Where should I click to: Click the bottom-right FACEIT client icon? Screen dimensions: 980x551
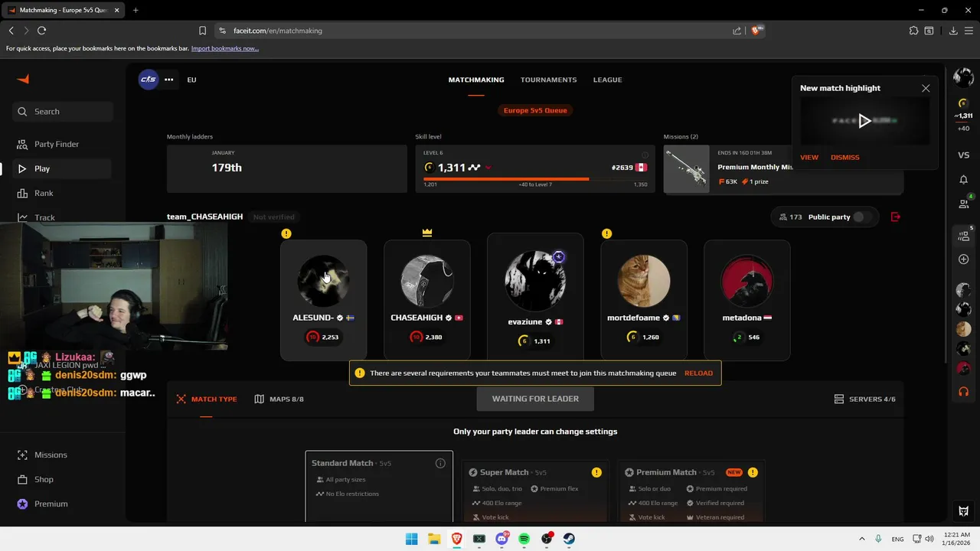pyautogui.click(x=964, y=511)
